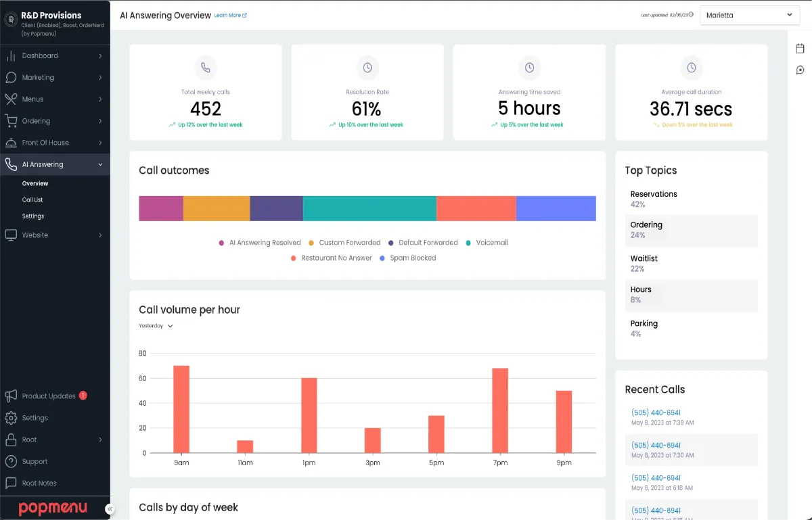Click the phone icon in Total weekly calls card
Image resolution: width=812 pixels, height=520 pixels.
point(205,68)
